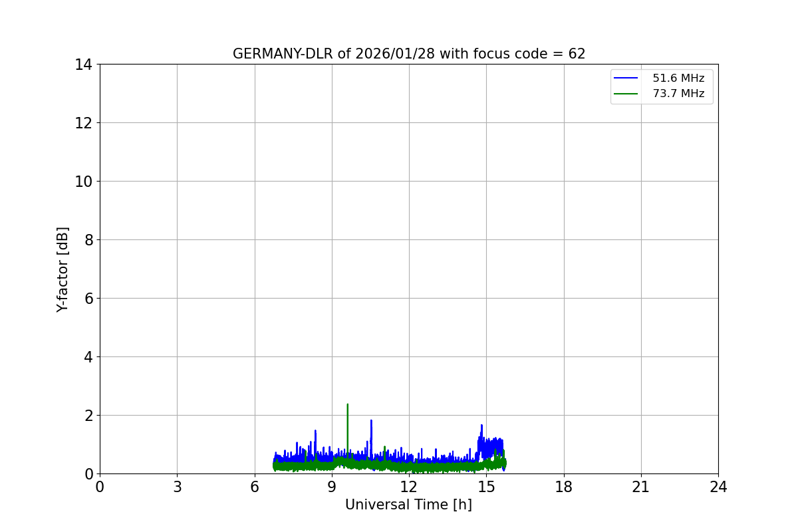The image size is (798, 532).
Task: Click the y-axis tick label 2
Action: pos(88,416)
